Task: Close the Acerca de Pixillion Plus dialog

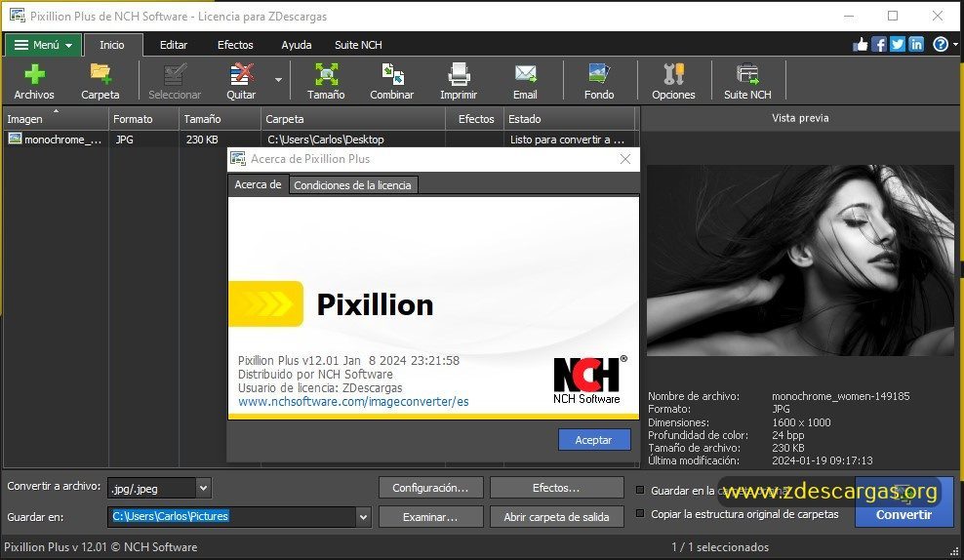Action: [x=625, y=159]
